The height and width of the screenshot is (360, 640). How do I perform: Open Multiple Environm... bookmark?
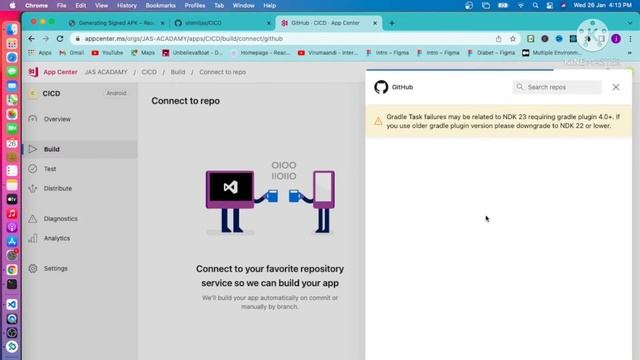tap(551, 53)
